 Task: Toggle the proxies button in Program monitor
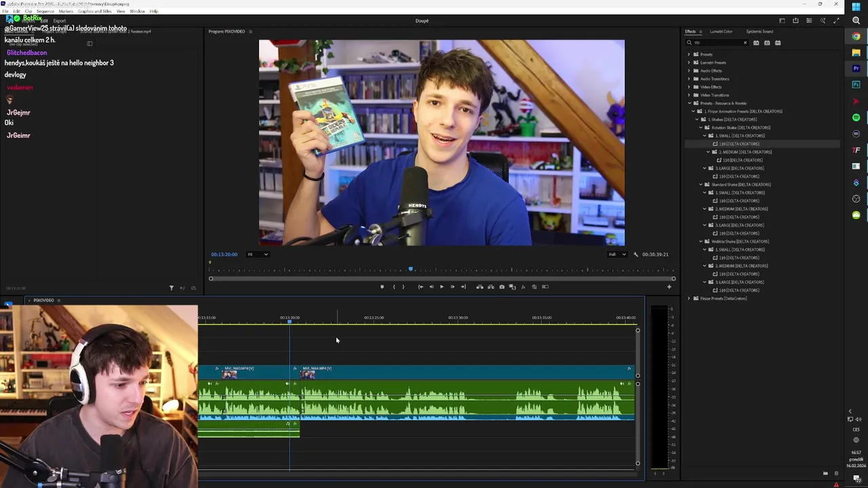534,287
